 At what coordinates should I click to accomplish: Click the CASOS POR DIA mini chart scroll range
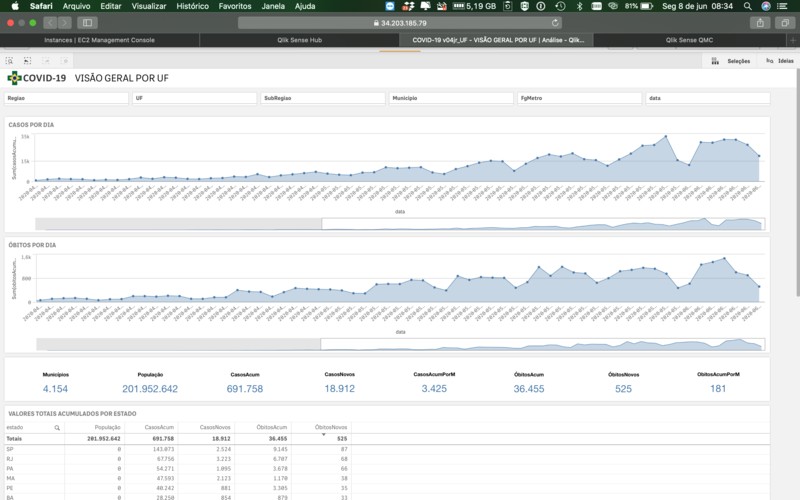coord(543,224)
